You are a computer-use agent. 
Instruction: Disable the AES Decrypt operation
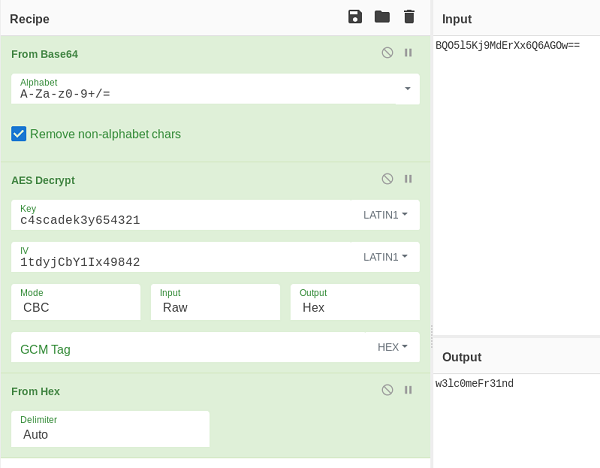[x=387, y=179]
